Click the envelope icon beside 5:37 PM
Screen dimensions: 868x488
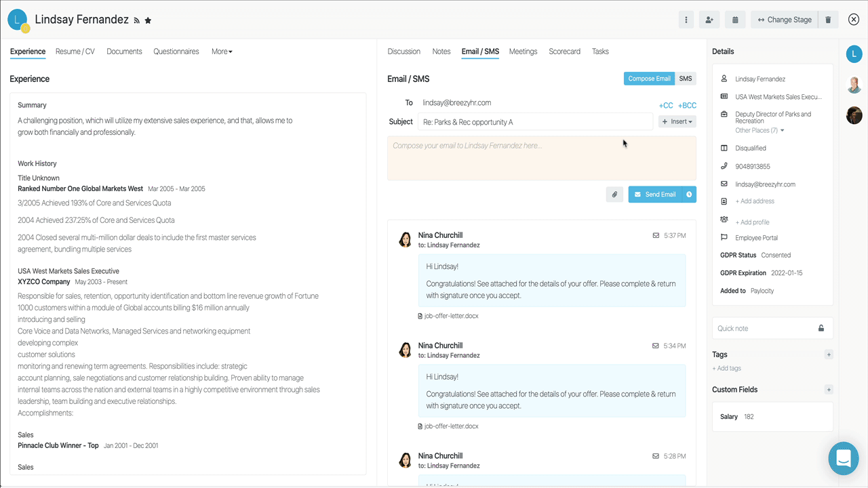(656, 236)
